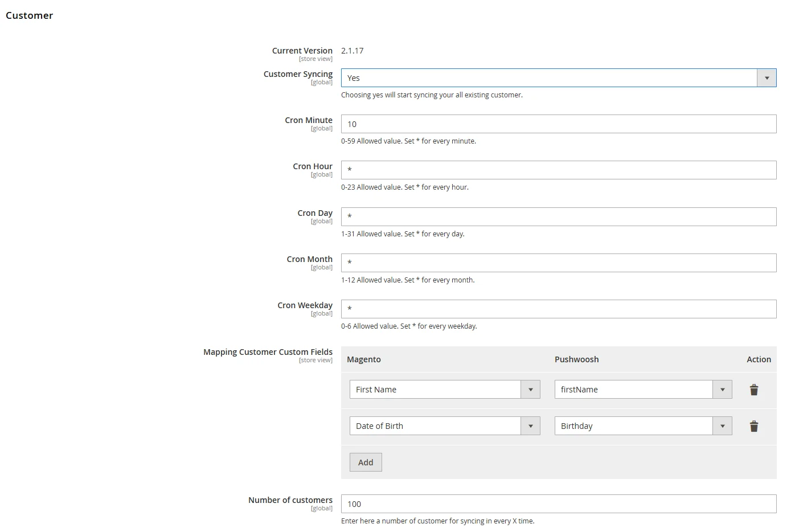Collapse the Customer section heading

[x=30, y=15]
